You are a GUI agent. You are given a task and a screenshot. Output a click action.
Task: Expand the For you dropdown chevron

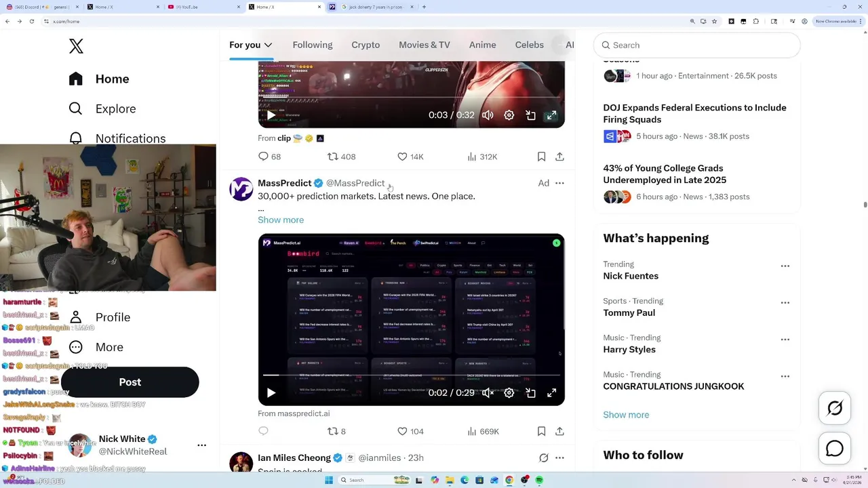pyautogui.click(x=268, y=45)
